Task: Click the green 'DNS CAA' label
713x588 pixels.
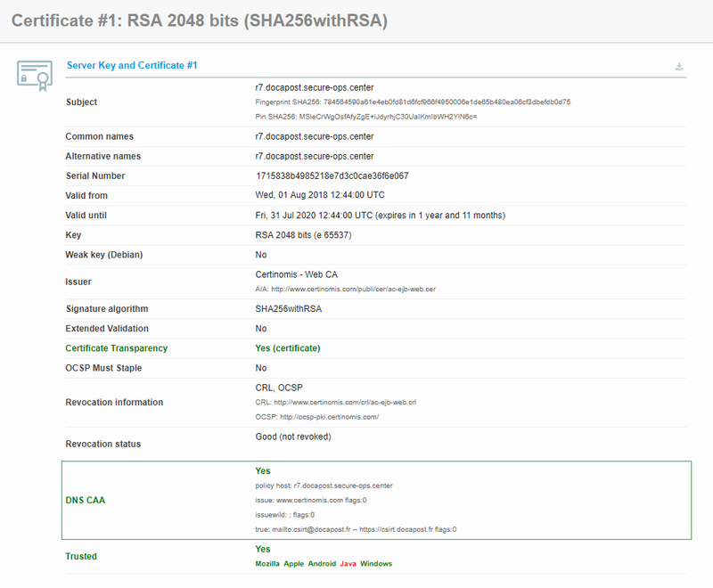Action: pyautogui.click(x=85, y=501)
